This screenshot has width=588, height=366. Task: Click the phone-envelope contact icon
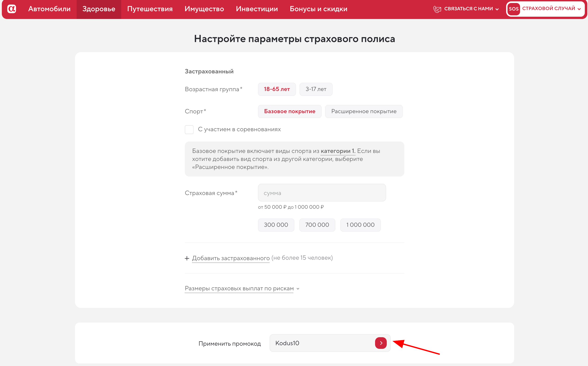437,9
